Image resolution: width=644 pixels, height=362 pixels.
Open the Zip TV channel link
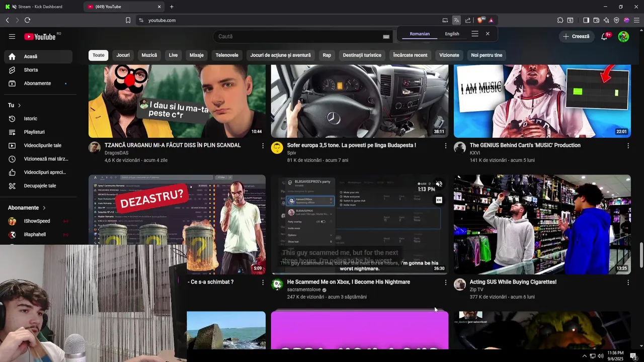pyautogui.click(x=476, y=290)
